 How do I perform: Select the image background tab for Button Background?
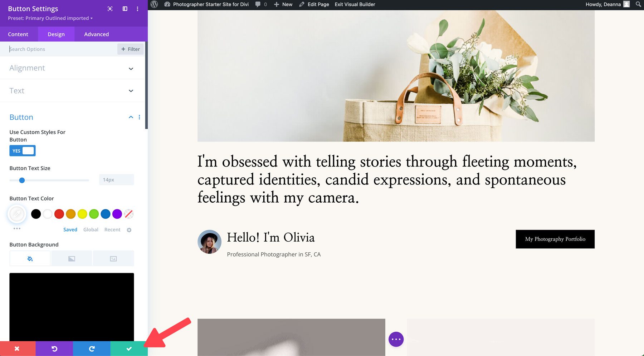[113, 258]
